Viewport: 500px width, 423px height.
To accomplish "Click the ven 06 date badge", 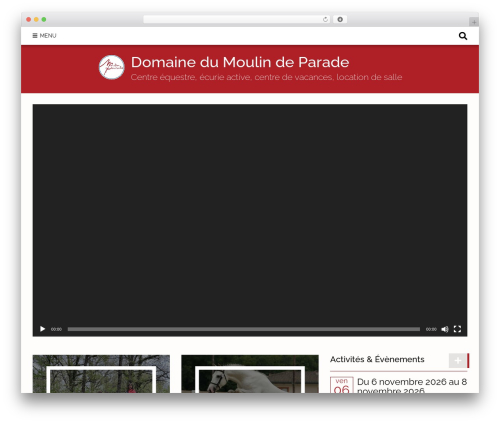I will 342,385.
